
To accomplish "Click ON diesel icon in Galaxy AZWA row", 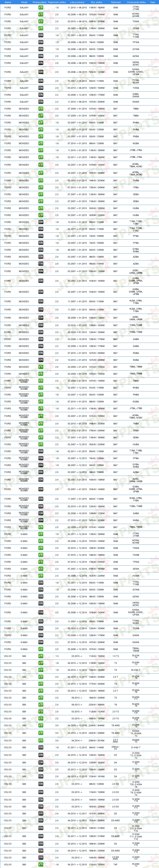I will pyautogui.click(x=41, y=56).
